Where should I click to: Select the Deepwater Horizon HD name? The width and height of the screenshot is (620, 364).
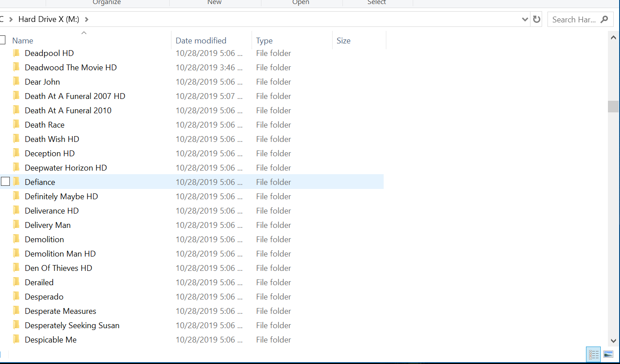coord(66,168)
